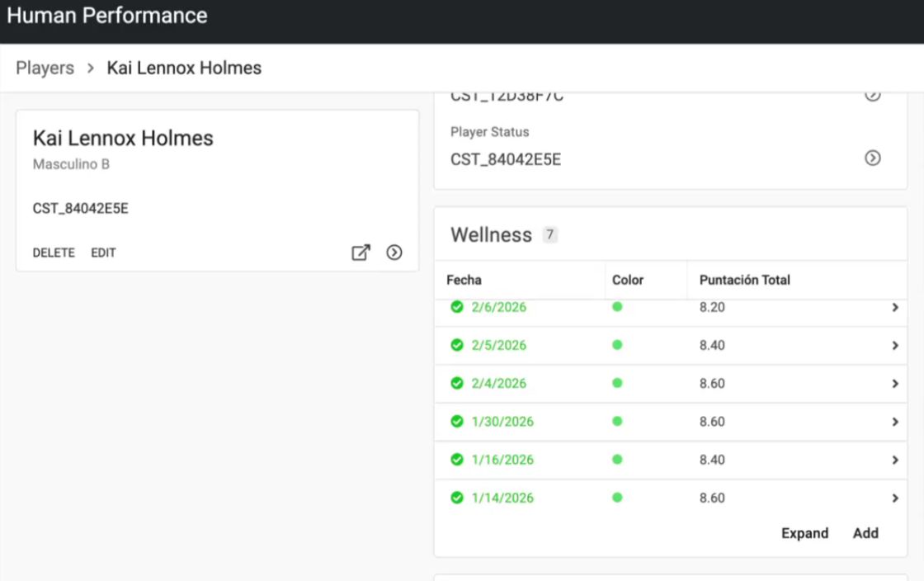
Task: Open Kai Lennox Holmes in a new window
Action: [x=361, y=253]
